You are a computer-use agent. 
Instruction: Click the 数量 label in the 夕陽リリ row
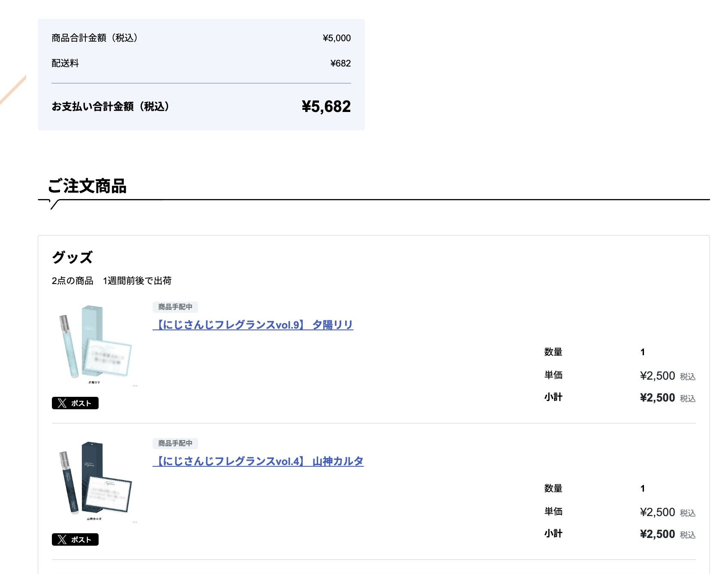553,352
